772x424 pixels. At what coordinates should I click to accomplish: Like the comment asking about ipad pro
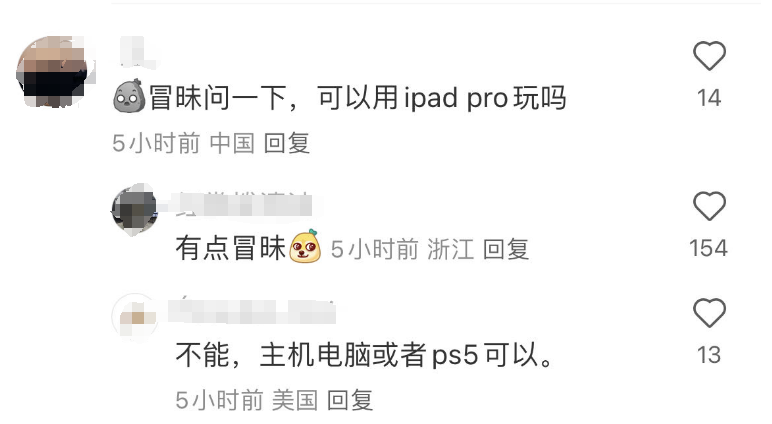(709, 56)
